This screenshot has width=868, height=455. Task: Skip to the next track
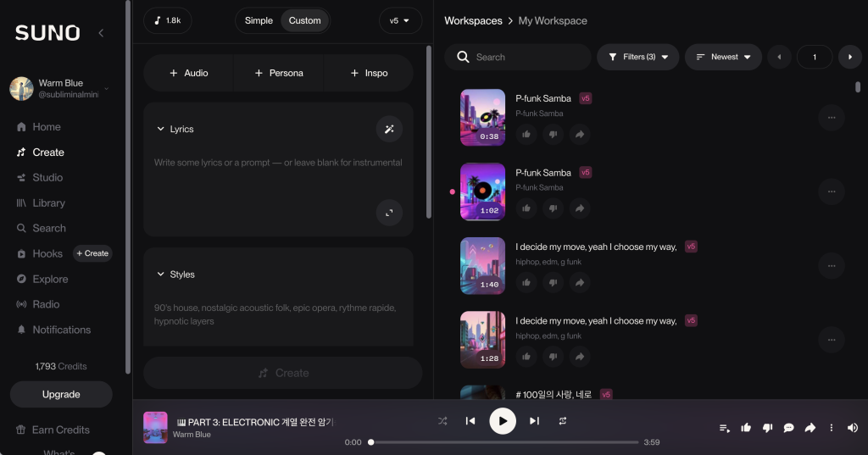point(534,421)
